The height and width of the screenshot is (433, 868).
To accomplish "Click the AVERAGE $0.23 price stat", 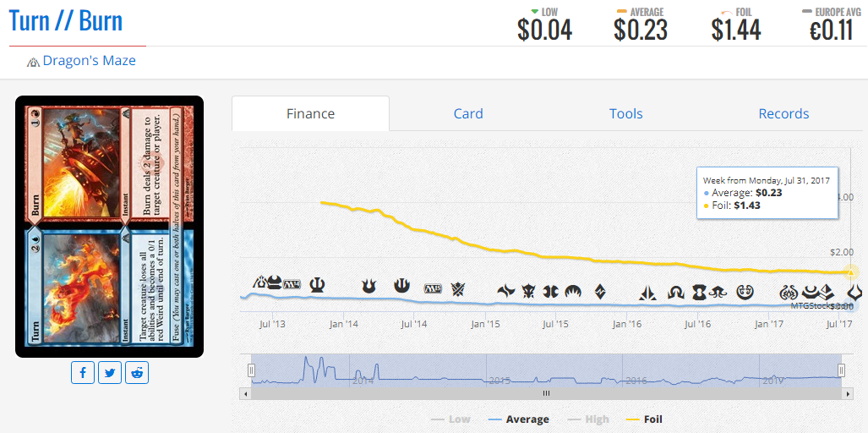I will click(x=641, y=25).
